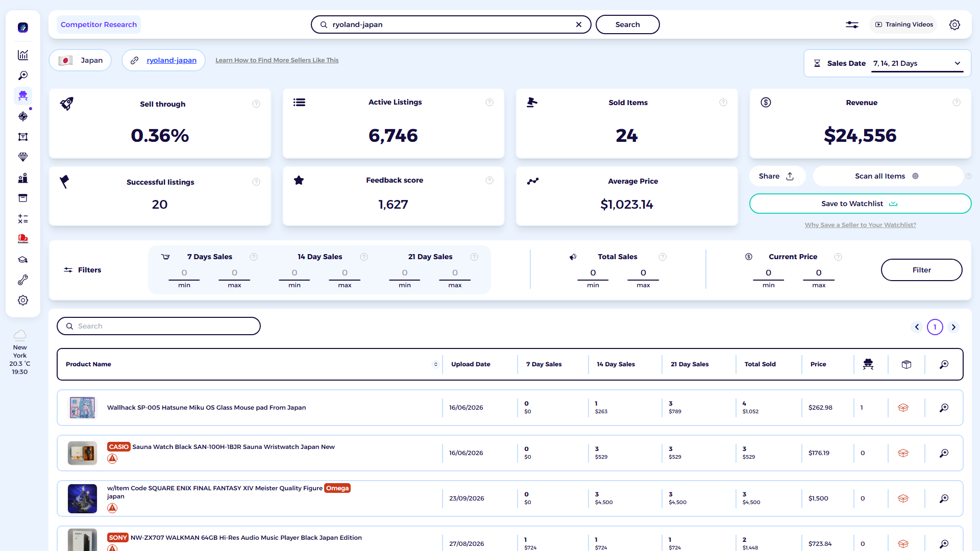Viewport: 980px width, 551px height.
Task: Select the competitor research spy sidebar icon
Action: [23, 96]
